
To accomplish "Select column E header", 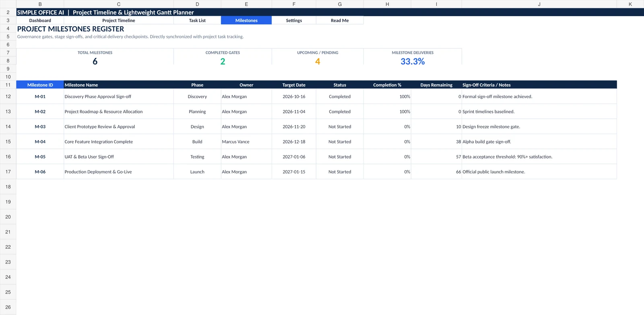I will coord(246,4).
